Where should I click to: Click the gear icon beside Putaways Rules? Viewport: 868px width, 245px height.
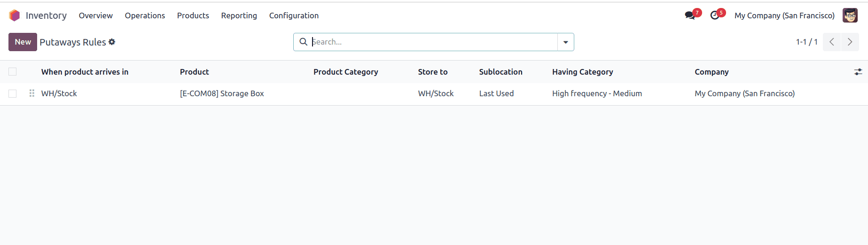click(x=112, y=42)
